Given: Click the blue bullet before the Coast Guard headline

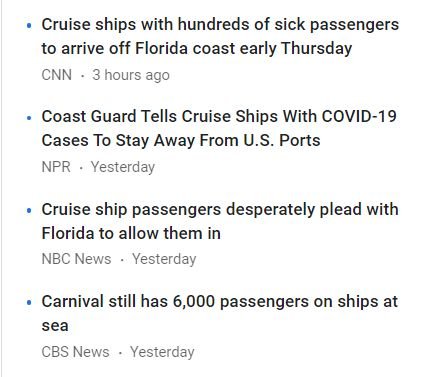Looking at the screenshot, I should (29, 117).
